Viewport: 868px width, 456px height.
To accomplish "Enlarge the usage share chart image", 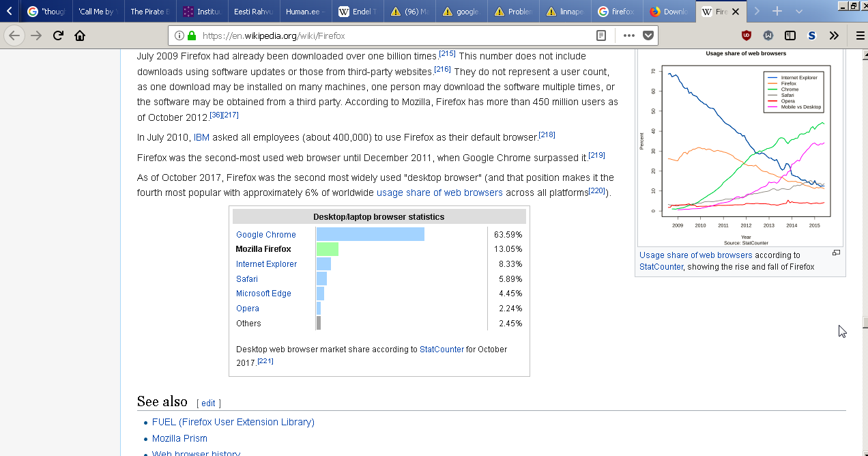I will pyautogui.click(x=836, y=253).
